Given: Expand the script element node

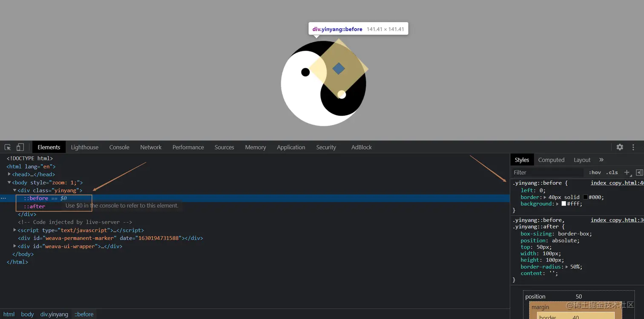Looking at the screenshot, I should (x=15, y=230).
